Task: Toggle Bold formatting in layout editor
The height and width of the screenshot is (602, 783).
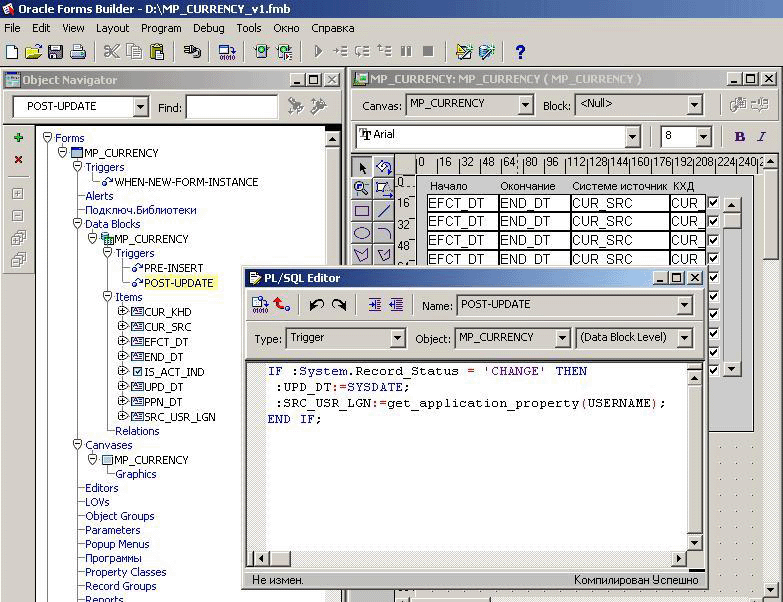Action: click(740, 136)
